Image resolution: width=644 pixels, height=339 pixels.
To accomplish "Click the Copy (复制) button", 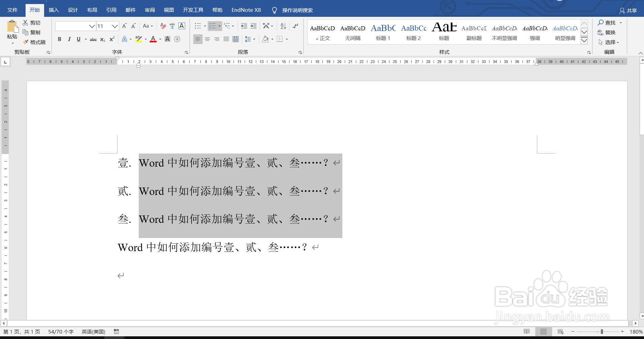I will (32, 32).
